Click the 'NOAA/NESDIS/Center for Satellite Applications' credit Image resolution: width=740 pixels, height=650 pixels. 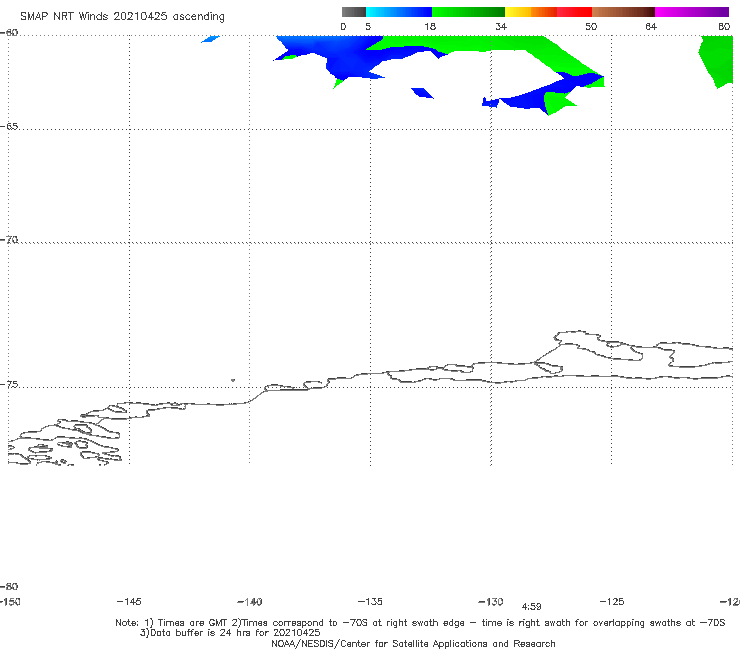(x=413, y=643)
